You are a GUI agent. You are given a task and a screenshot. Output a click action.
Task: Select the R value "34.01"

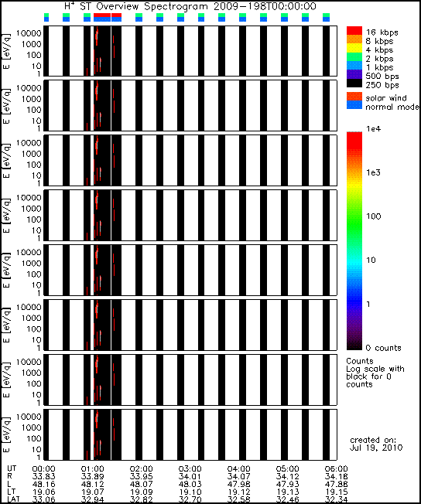(x=190, y=476)
